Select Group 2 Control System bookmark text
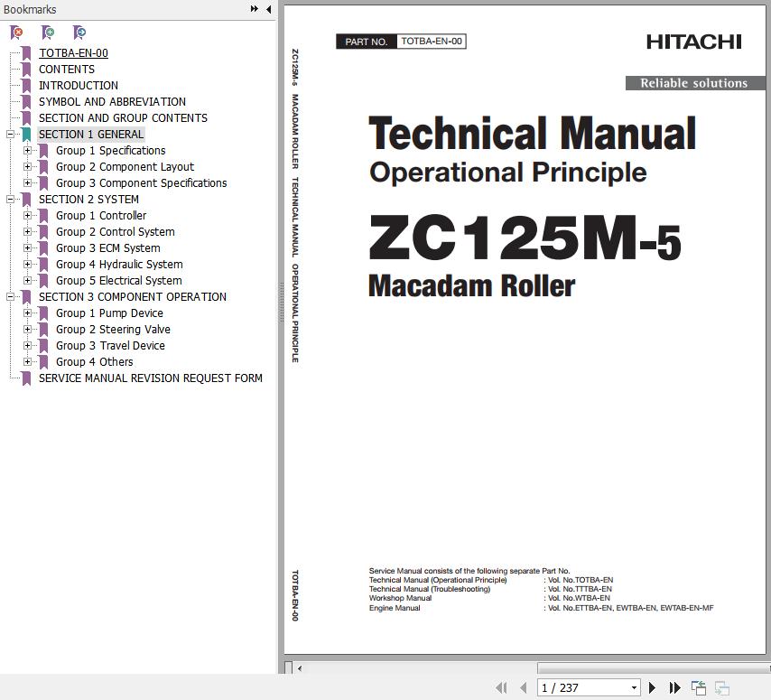Viewport: 771px width, 700px height. coord(115,232)
